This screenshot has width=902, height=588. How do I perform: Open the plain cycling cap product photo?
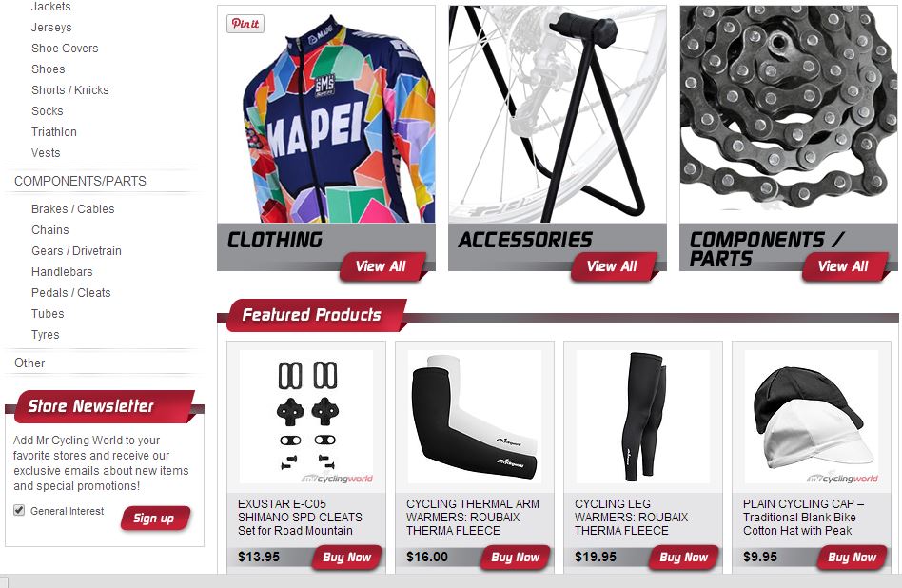812,417
